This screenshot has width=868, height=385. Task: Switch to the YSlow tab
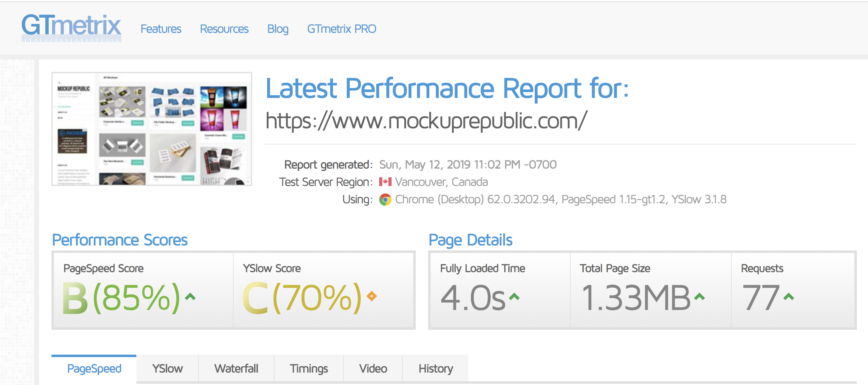pyautogui.click(x=168, y=369)
